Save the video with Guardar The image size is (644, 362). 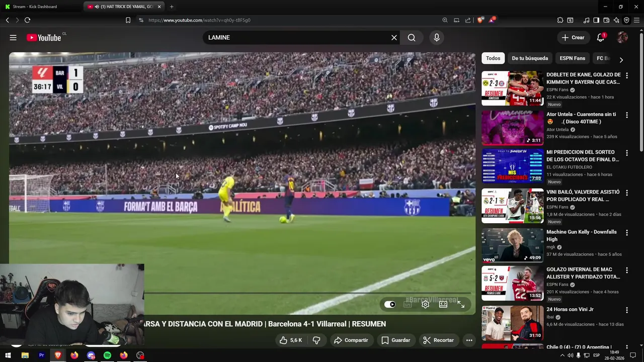click(395, 340)
